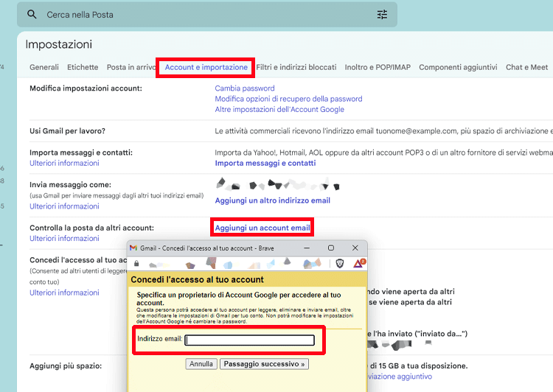Click the lock icon in popup address bar

[x=136, y=263]
